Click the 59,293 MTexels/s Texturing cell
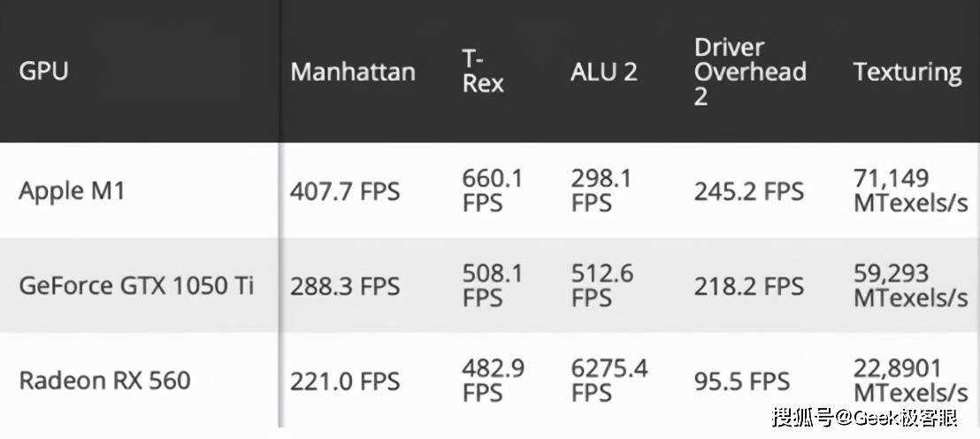The width and height of the screenshot is (980, 439). click(910, 285)
